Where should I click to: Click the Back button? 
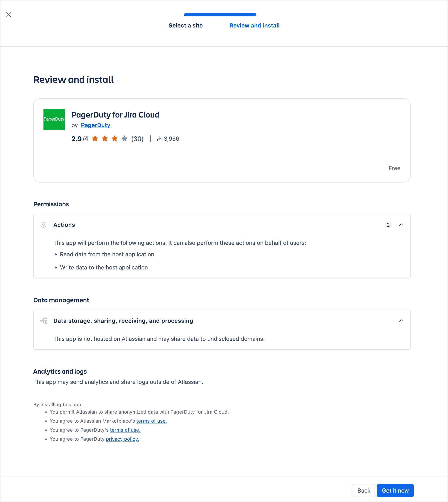[363, 491]
